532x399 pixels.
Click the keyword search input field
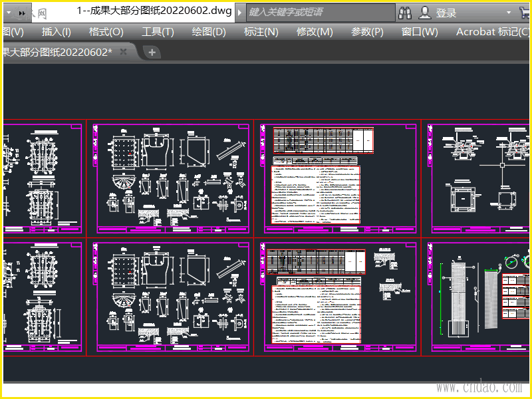(321, 13)
